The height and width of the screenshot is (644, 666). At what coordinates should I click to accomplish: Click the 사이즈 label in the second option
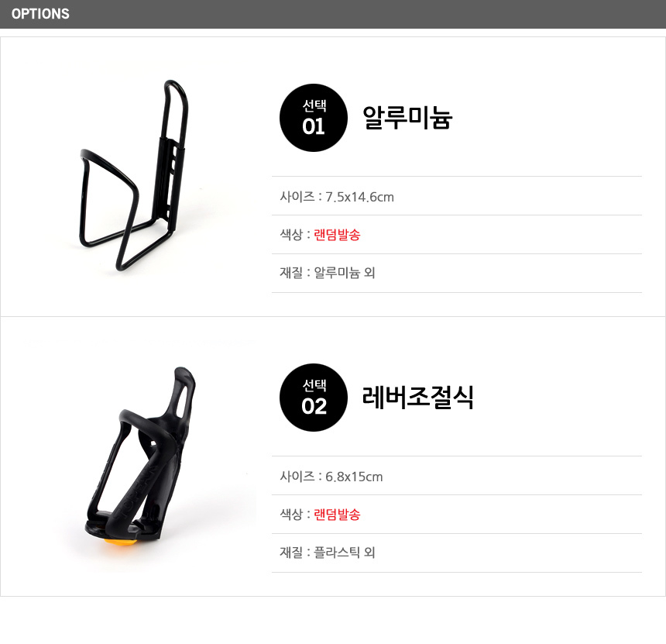[x=297, y=477]
